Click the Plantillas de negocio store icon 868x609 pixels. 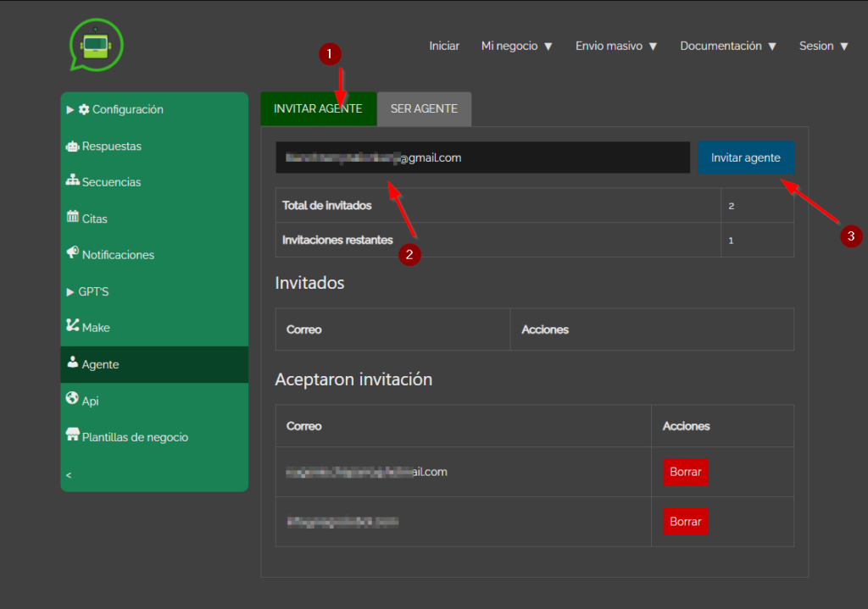(x=73, y=435)
